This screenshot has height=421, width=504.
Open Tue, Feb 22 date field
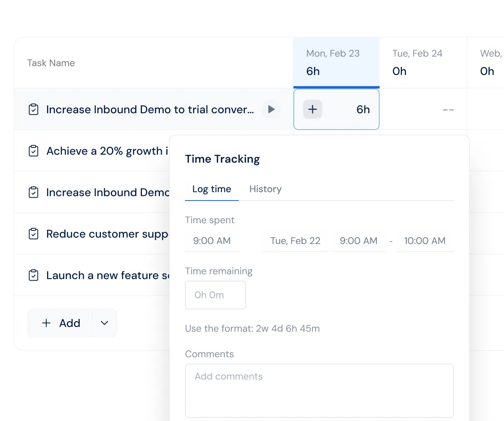coord(295,241)
